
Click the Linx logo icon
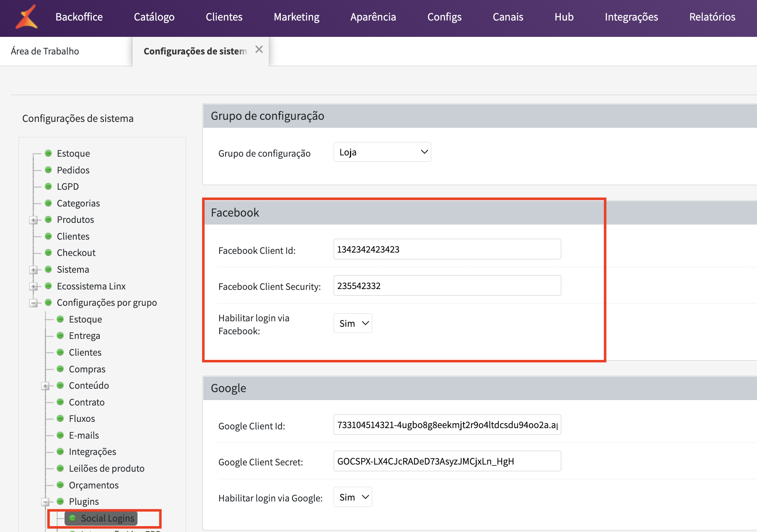click(26, 17)
